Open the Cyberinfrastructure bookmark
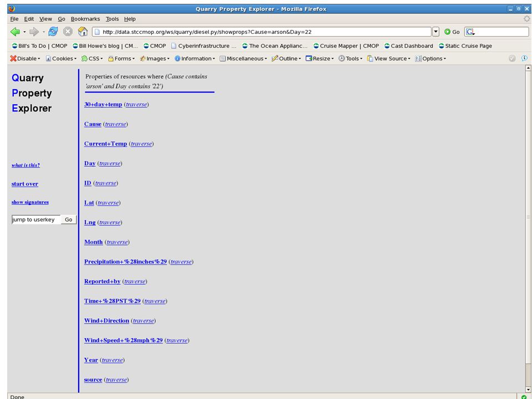This screenshot has height=399, width=532. pos(203,46)
